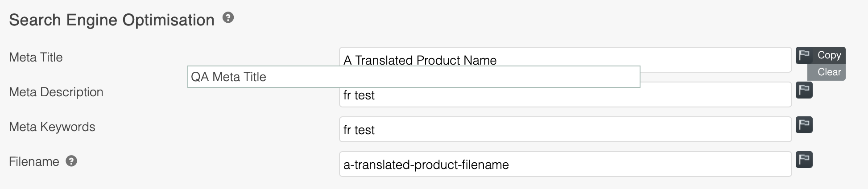
Task: Click the flag icon beside Meta Description
Action: pos(804,90)
